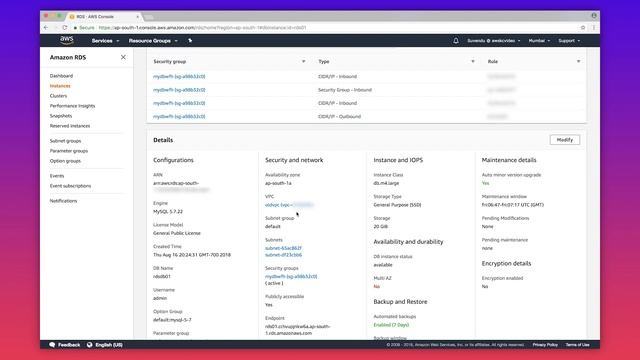
Task: Open Snapshots in sidebar
Action: [61, 116]
